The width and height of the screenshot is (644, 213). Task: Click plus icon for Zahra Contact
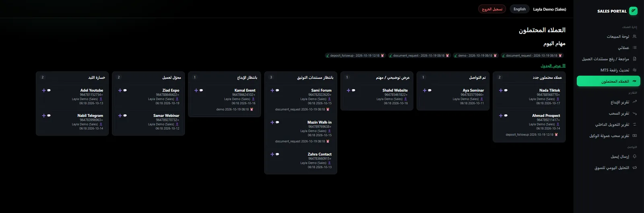coord(272,154)
